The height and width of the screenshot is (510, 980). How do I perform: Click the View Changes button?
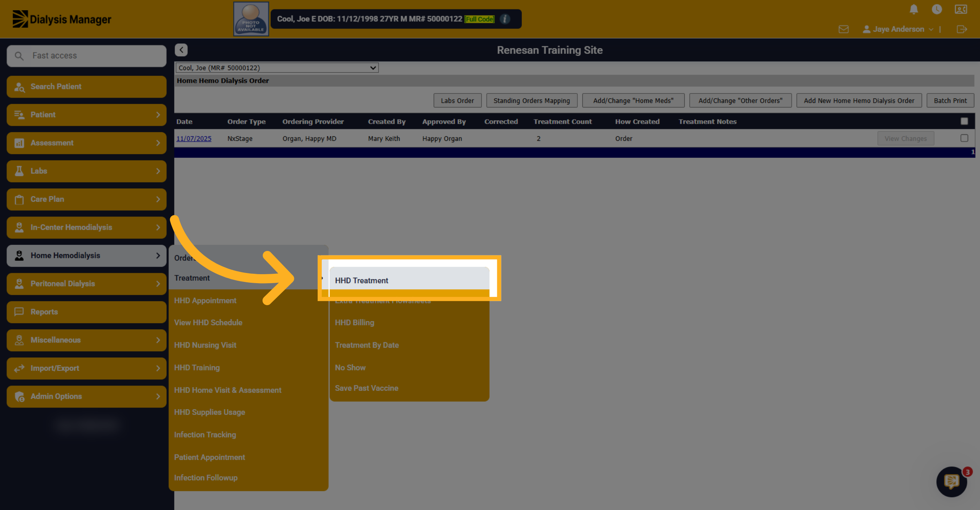905,139
